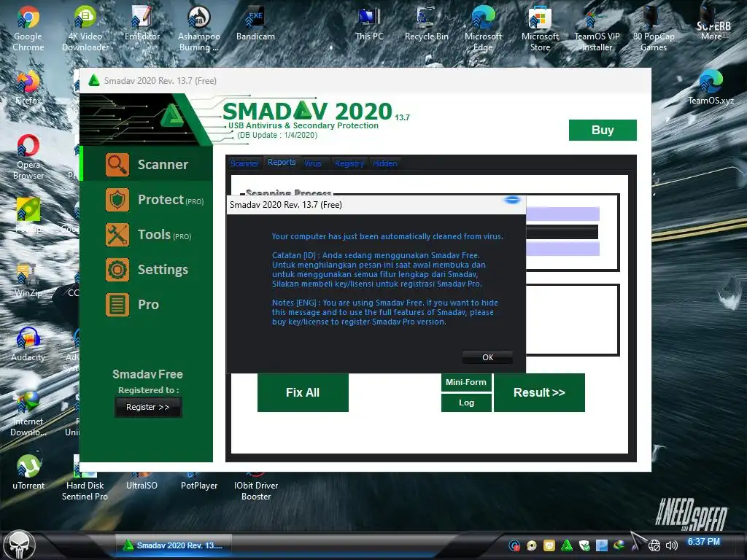This screenshot has width=747, height=560.
Task: Click the Opera Browser desktop icon
Action: (x=28, y=157)
